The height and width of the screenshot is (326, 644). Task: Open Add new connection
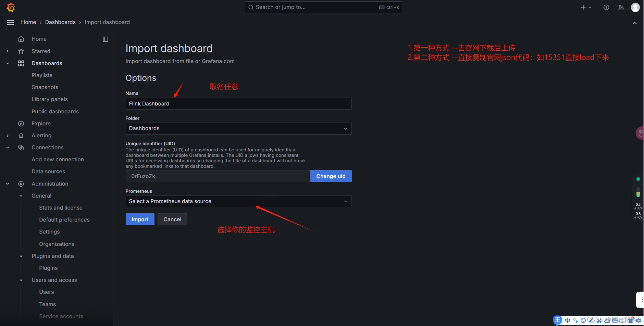pyautogui.click(x=58, y=160)
